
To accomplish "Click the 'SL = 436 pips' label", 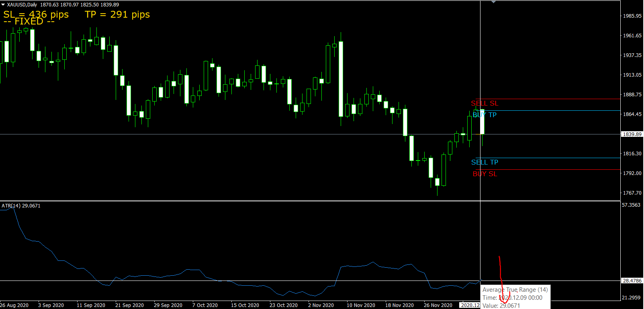I will click(36, 14).
